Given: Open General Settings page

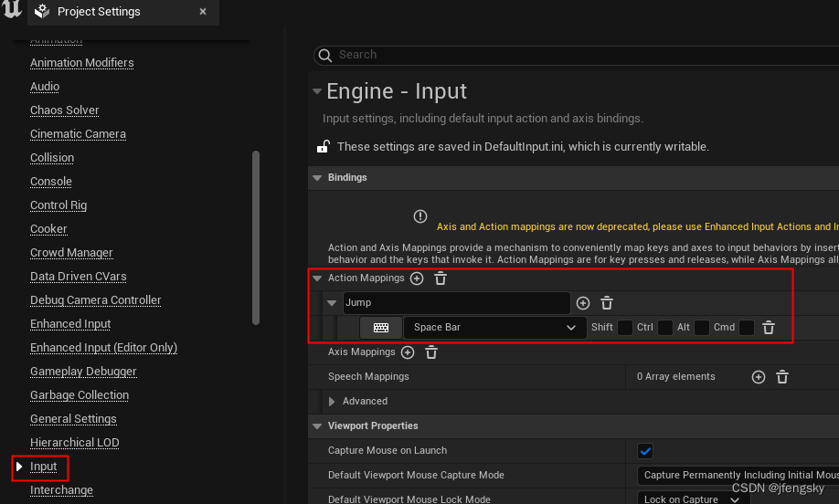Looking at the screenshot, I should coord(73,419).
